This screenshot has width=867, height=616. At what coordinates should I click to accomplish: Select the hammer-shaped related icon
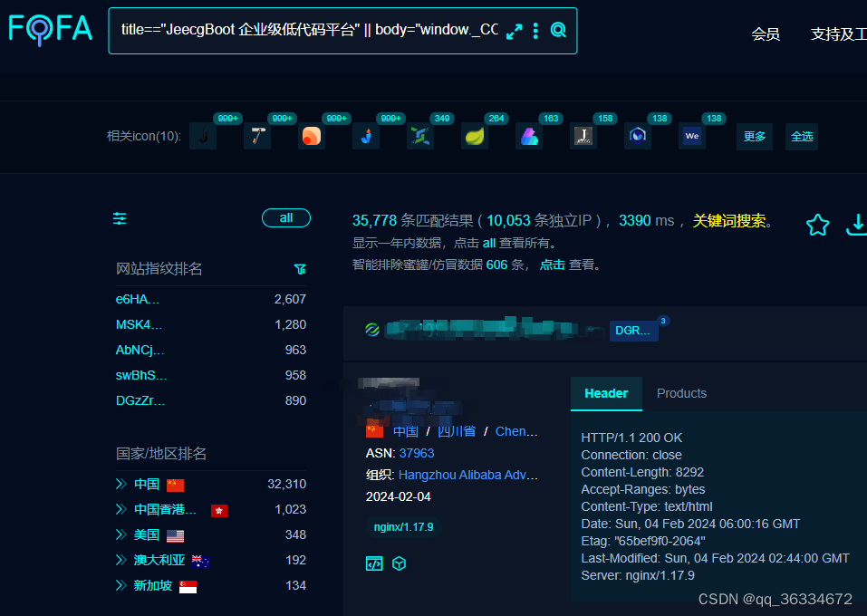[x=257, y=136]
